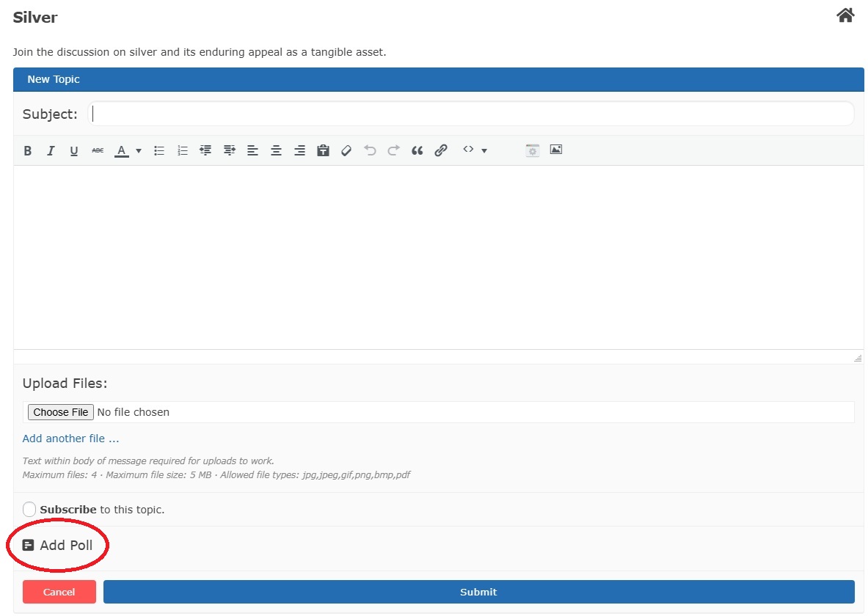The height and width of the screenshot is (616, 868).
Task: Toggle bold formatting
Action: click(x=28, y=150)
